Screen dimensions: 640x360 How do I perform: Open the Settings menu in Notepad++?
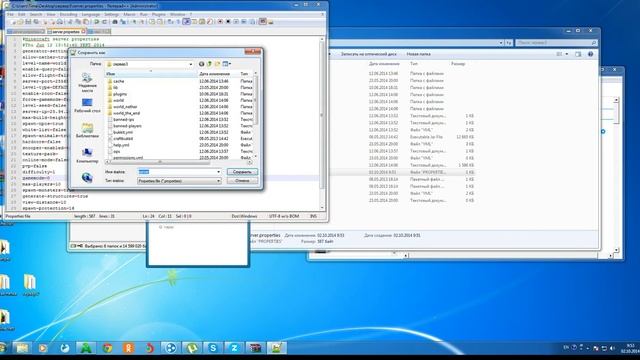111,14
